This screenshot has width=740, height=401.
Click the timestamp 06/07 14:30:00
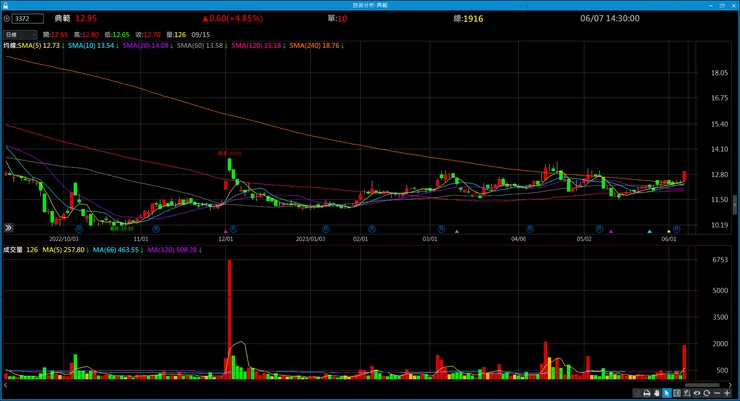pyautogui.click(x=610, y=18)
